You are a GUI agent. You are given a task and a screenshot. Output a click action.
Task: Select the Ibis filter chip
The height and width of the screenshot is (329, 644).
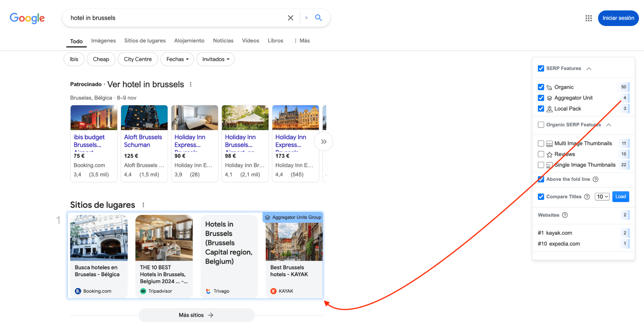tap(74, 59)
